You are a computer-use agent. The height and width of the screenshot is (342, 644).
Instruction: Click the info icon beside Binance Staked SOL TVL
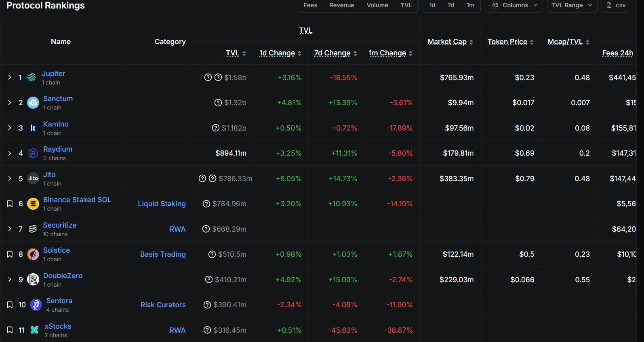(x=206, y=204)
